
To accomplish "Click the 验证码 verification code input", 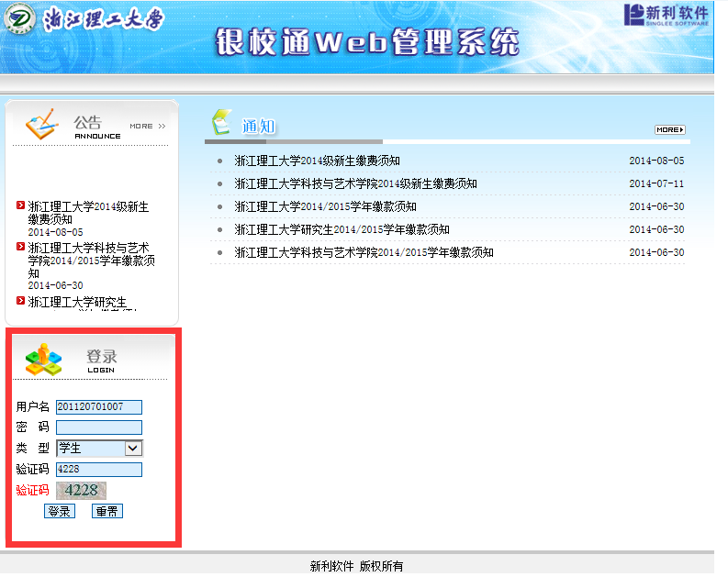I will pyautogui.click(x=98, y=470).
